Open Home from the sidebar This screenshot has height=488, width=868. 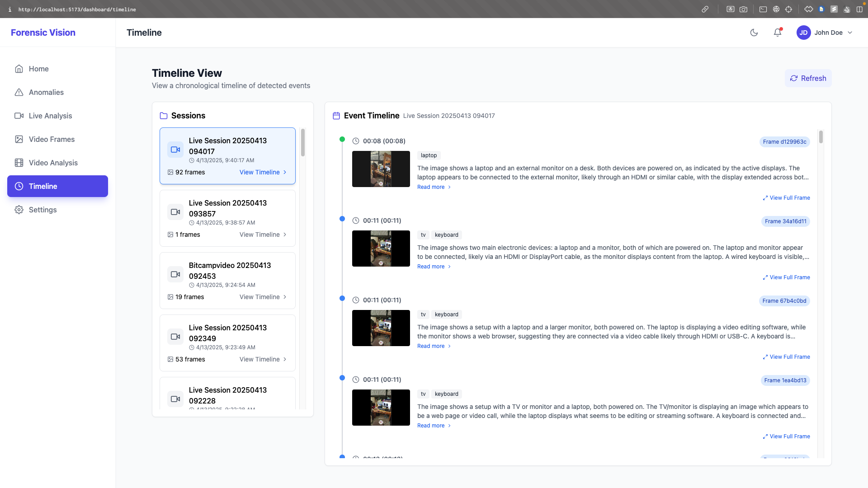click(x=39, y=69)
